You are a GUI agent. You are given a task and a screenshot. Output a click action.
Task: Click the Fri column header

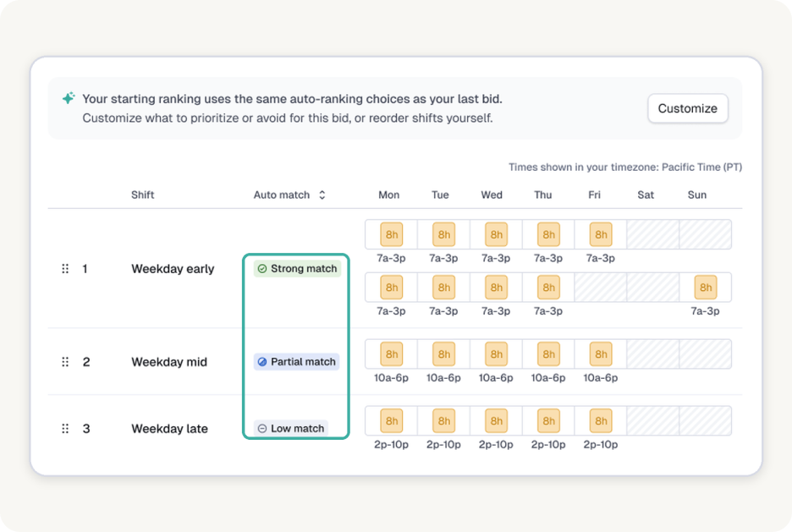click(x=595, y=195)
